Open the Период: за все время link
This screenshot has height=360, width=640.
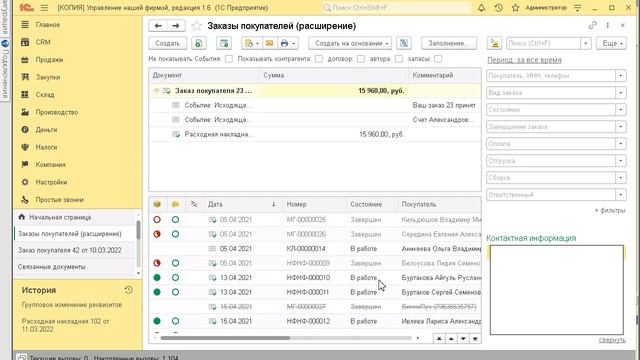pyautogui.click(x=524, y=60)
